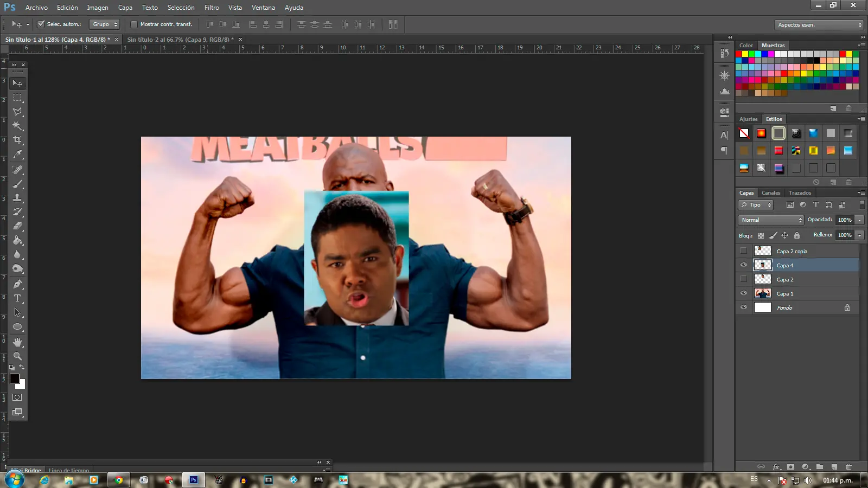868x488 pixels.
Task: Delete layer with trash icon in Capas
Action: point(848,466)
